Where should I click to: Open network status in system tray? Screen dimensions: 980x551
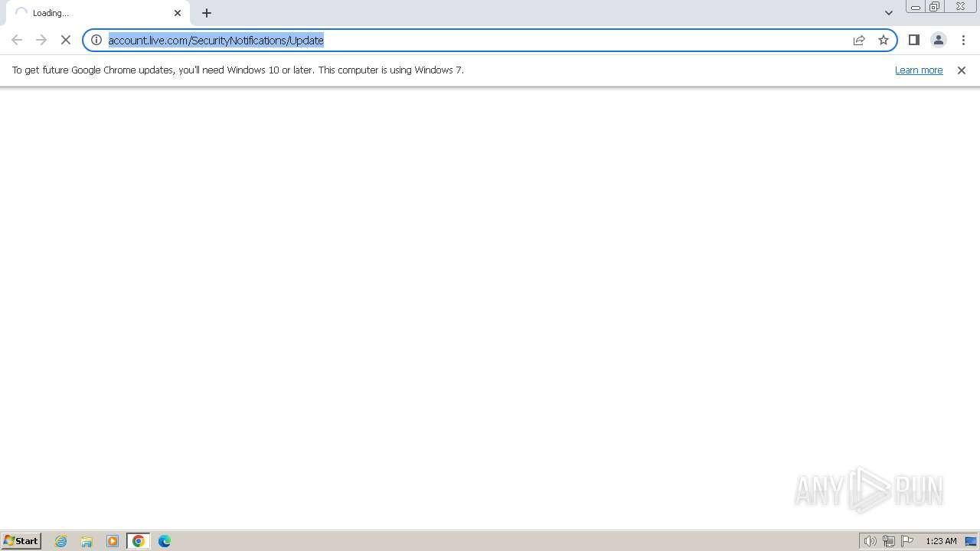point(889,541)
